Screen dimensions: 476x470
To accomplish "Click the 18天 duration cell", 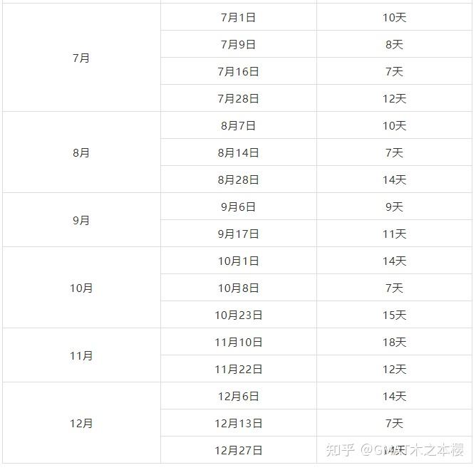I will click(x=394, y=342).
